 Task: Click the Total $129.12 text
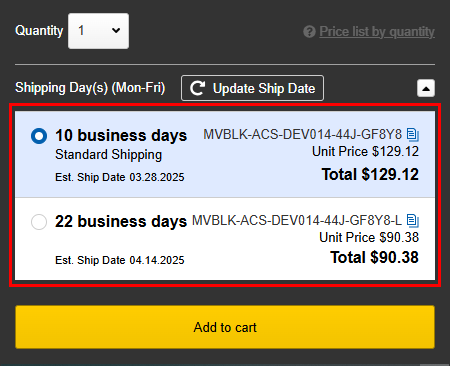click(x=370, y=174)
